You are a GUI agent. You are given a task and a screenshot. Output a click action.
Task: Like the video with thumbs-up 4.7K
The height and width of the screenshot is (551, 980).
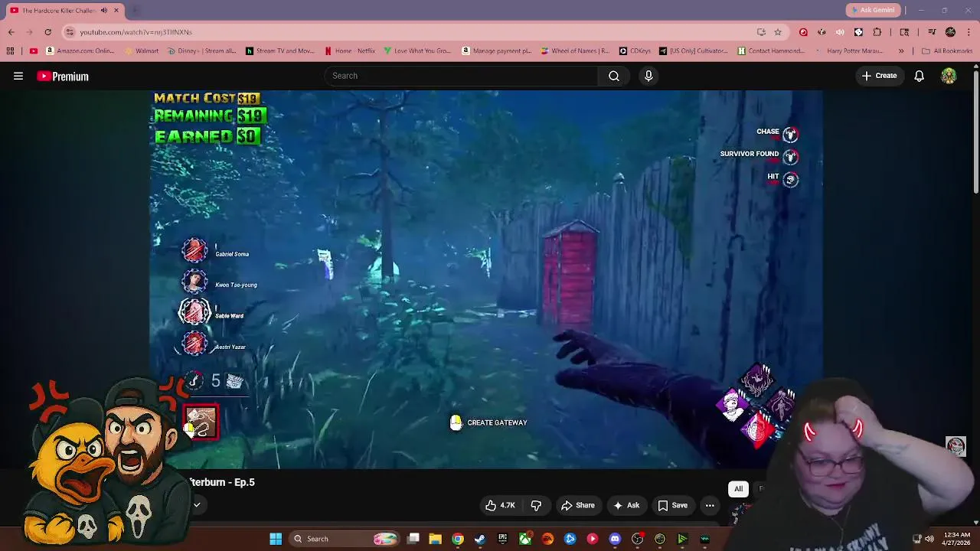pyautogui.click(x=500, y=505)
